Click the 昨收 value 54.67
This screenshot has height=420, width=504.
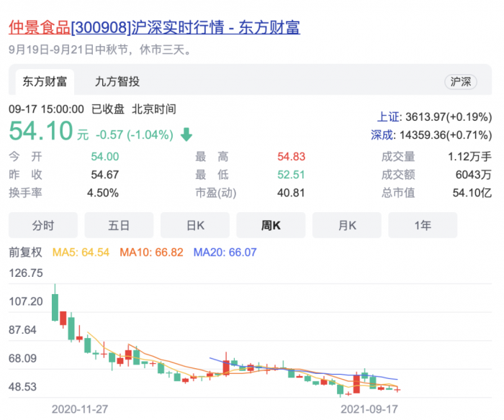pos(105,175)
